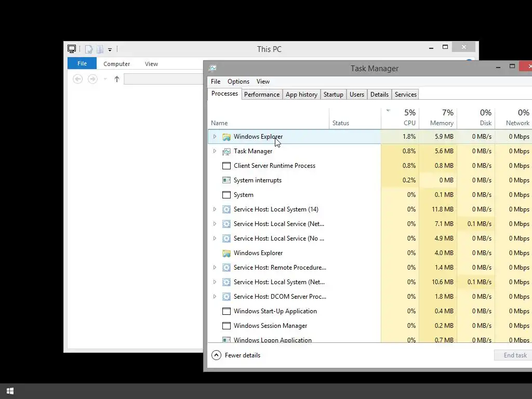The width and height of the screenshot is (532, 399).
Task: Open Task Manager Options menu
Action: [x=238, y=82]
